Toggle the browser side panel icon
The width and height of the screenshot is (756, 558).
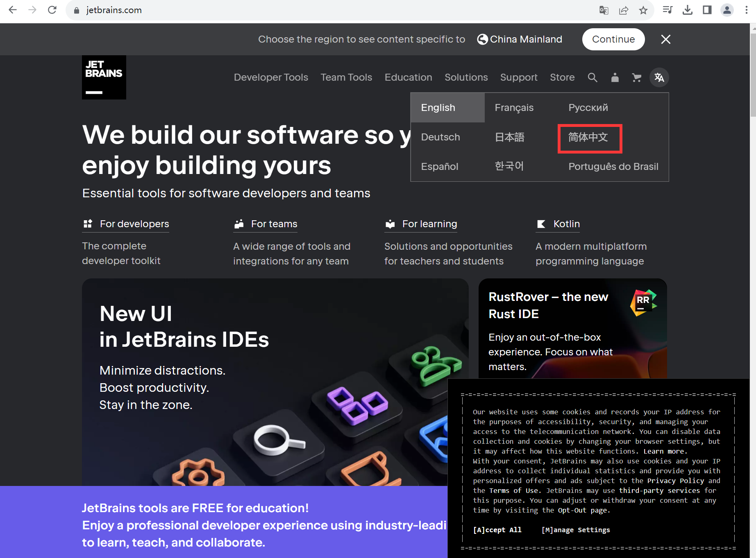pos(707,10)
